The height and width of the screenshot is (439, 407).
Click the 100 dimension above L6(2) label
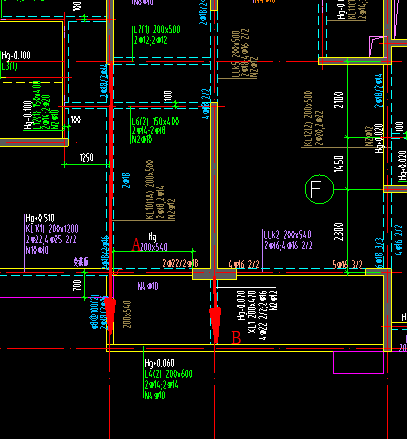coord(168,96)
